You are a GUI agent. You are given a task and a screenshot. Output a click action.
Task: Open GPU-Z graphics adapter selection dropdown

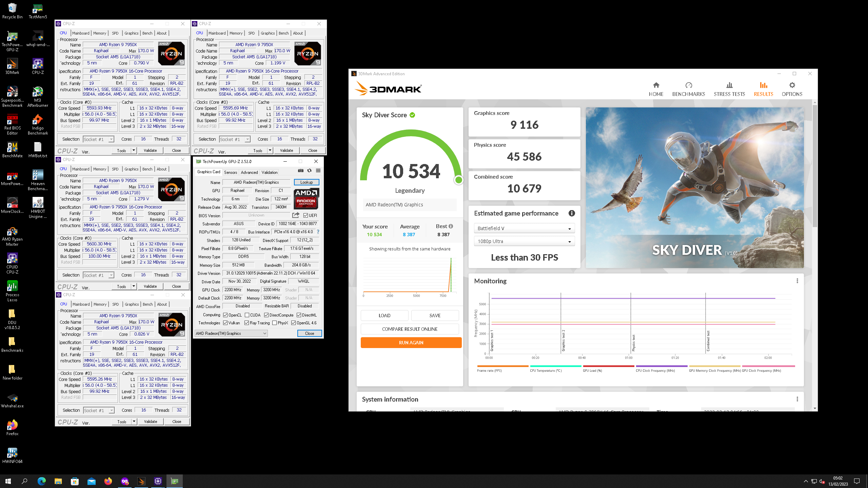coord(231,333)
